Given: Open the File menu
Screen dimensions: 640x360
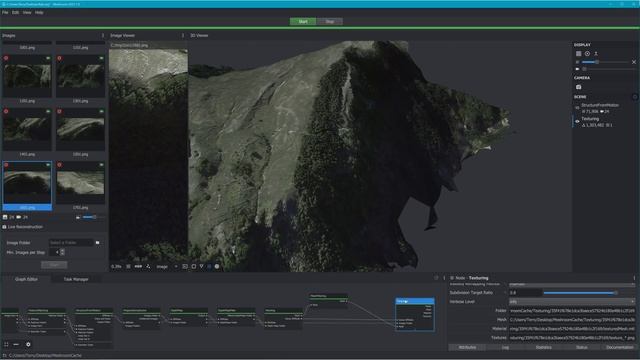Looking at the screenshot, I should click(x=5, y=13).
